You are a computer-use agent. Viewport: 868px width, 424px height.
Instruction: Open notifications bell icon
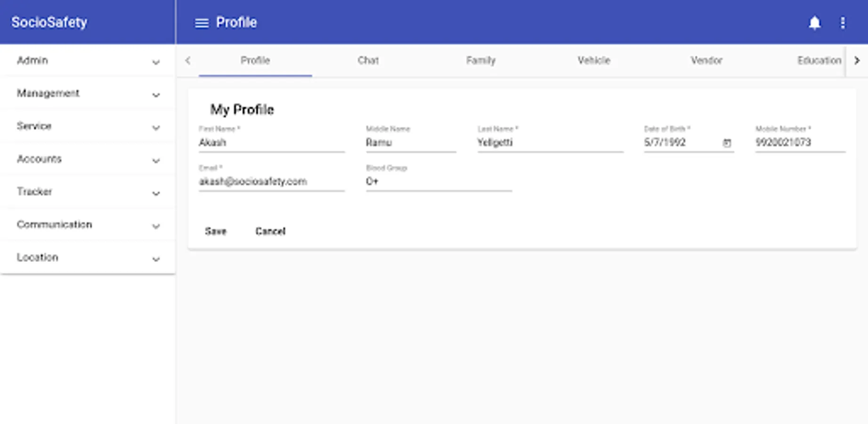point(814,23)
